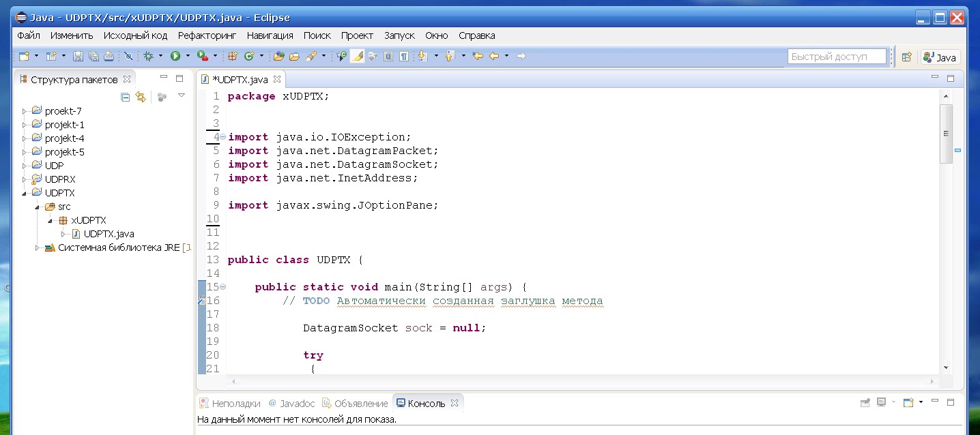Collapse all in the package explorer panel
The image size is (980, 435).
pos(125,97)
